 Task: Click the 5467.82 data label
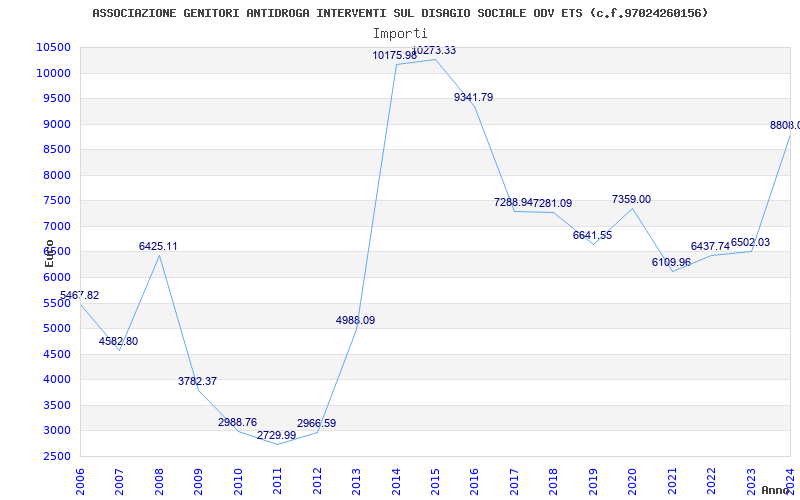(x=80, y=295)
